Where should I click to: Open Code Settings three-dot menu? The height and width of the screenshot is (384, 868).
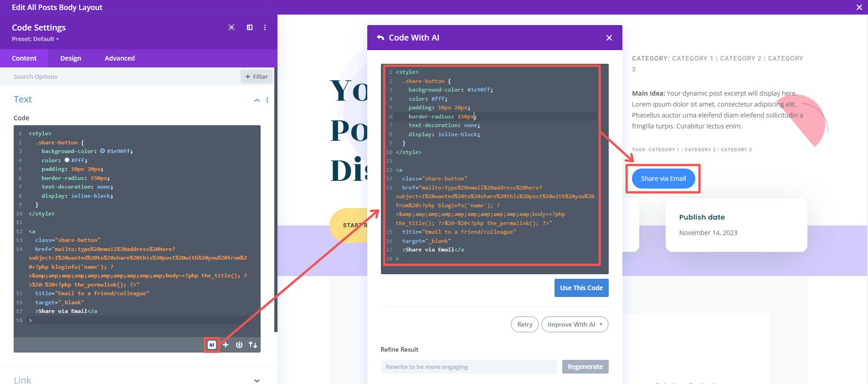[x=265, y=27]
